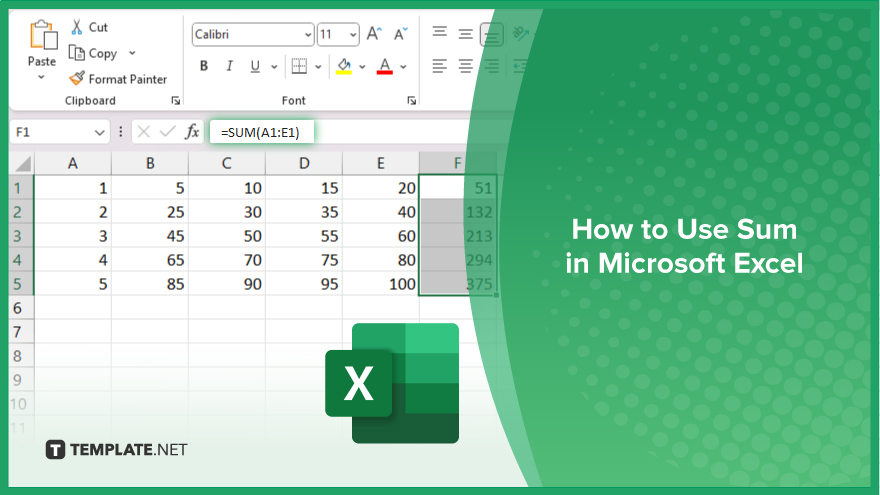Click cell containing 51

tap(457, 188)
